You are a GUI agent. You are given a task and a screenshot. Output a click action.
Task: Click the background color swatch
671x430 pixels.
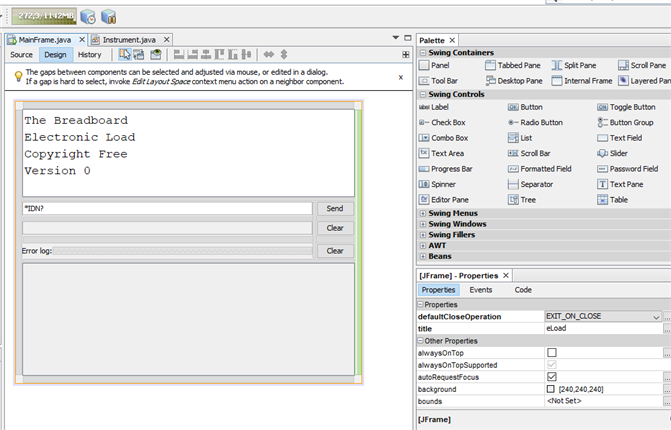[551, 389]
